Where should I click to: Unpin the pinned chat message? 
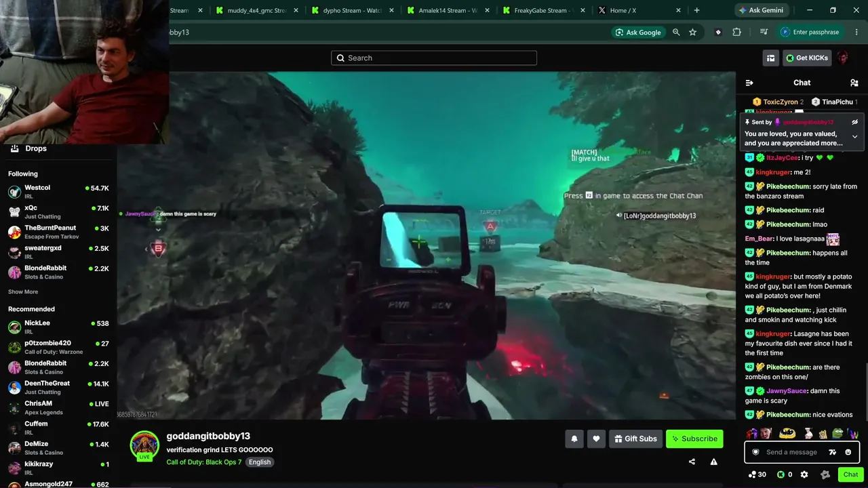(x=855, y=122)
